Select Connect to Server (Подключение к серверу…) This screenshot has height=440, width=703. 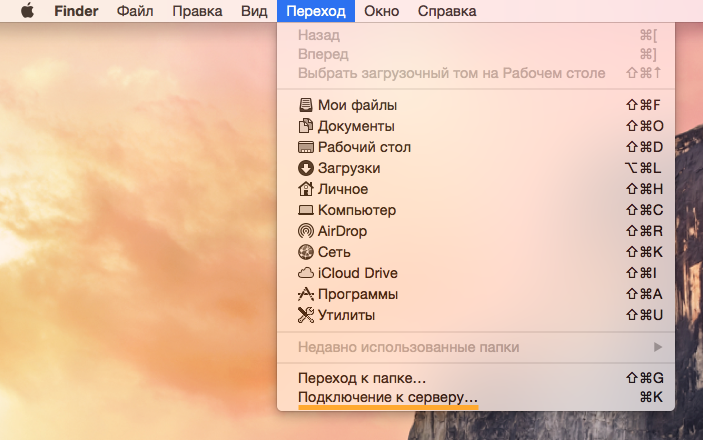coord(388,397)
